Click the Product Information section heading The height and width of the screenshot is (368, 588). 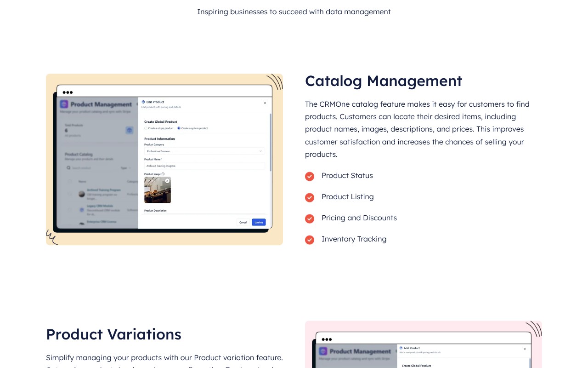(x=159, y=139)
